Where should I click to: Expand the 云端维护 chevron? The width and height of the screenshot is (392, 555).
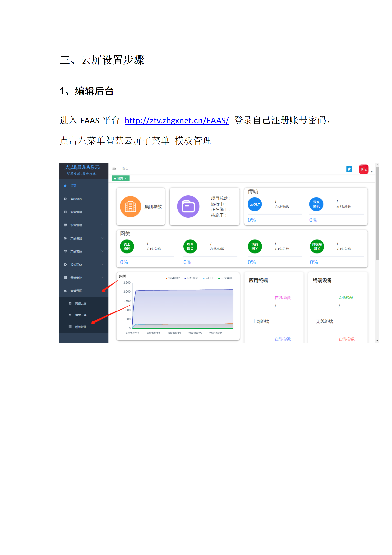click(102, 277)
